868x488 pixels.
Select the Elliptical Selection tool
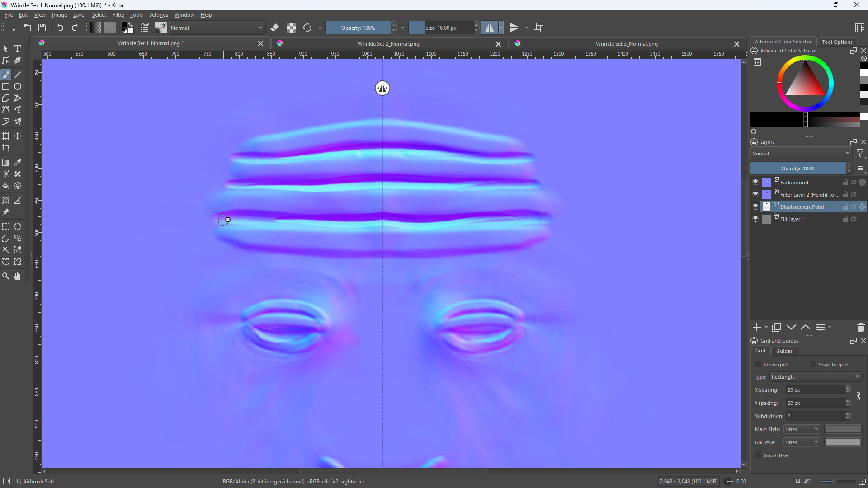coord(18,226)
